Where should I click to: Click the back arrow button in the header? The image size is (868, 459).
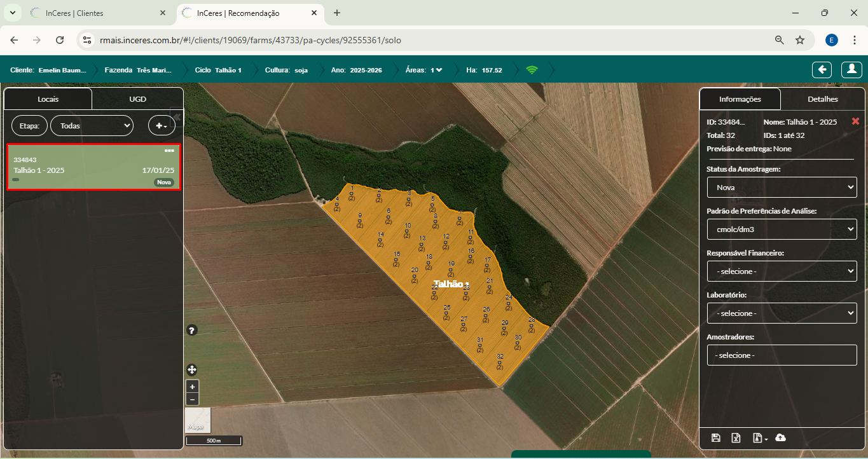822,69
